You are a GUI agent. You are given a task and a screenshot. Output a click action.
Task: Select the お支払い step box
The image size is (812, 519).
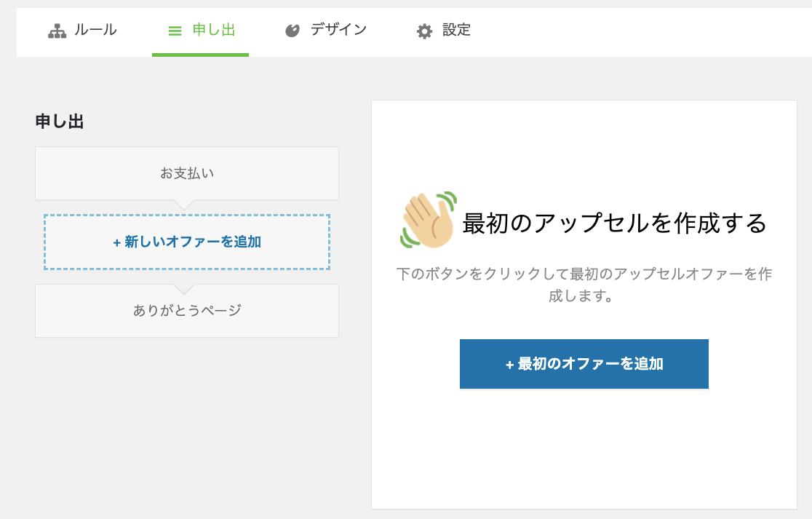pos(187,173)
